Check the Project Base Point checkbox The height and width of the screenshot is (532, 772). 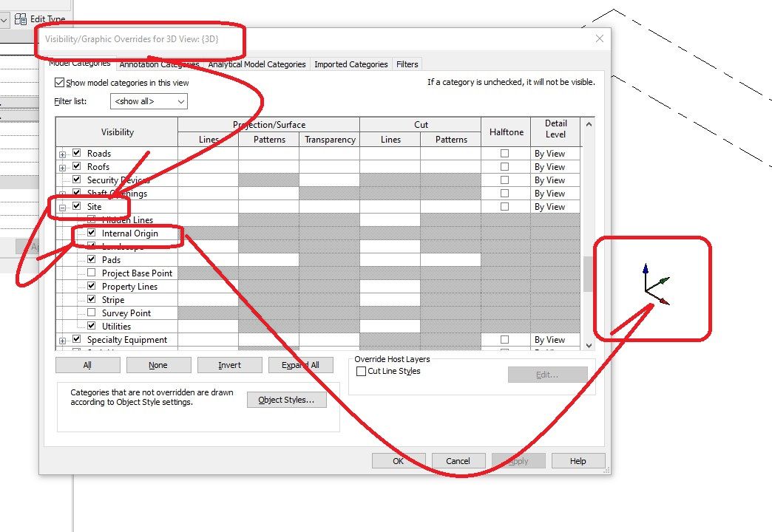point(90,273)
